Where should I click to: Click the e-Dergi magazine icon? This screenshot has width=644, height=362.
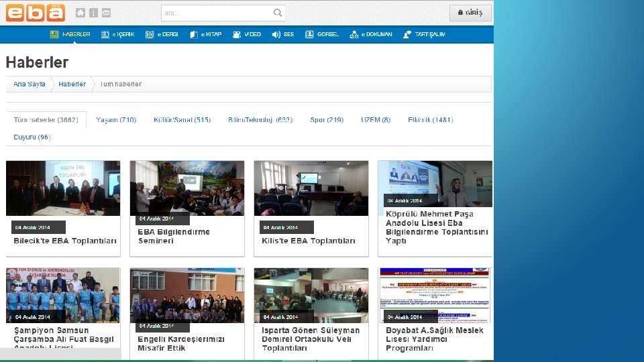point(150,34)
